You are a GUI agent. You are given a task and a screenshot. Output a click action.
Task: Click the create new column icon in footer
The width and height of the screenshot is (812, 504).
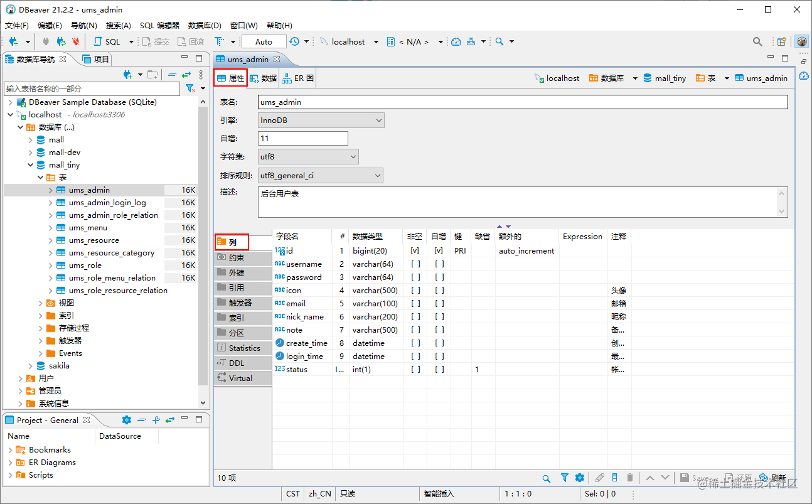pyautogui.click(x=615, y=478)
